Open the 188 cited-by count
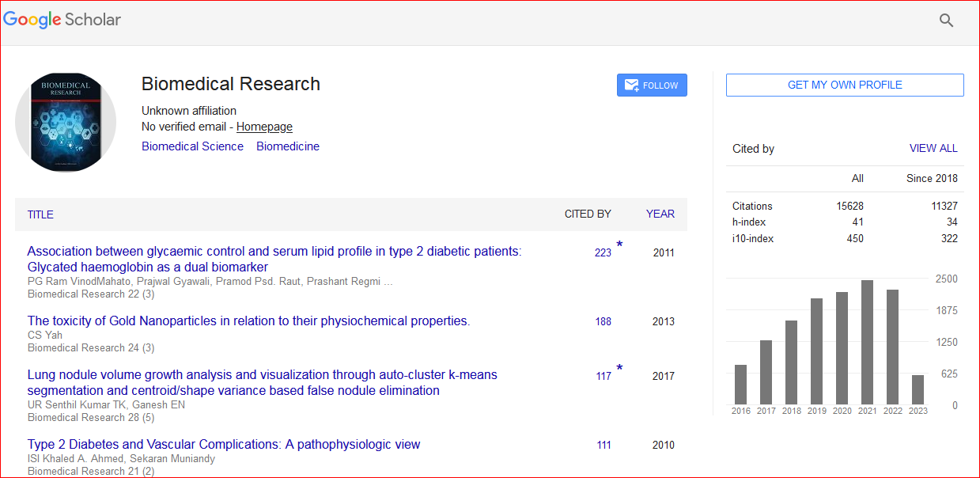This screenshot has width=980, height=478. tap(603, 322)
